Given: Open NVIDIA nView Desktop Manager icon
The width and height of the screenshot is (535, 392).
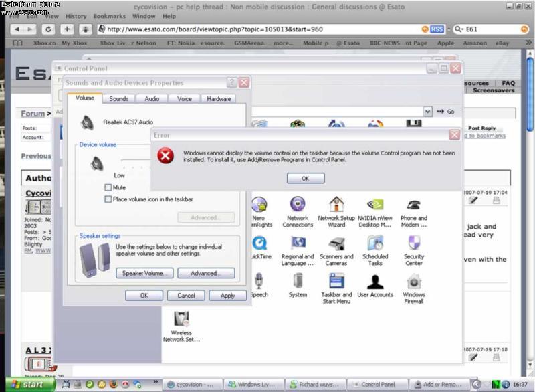Looking at the screenshot, I should [375, 212].
